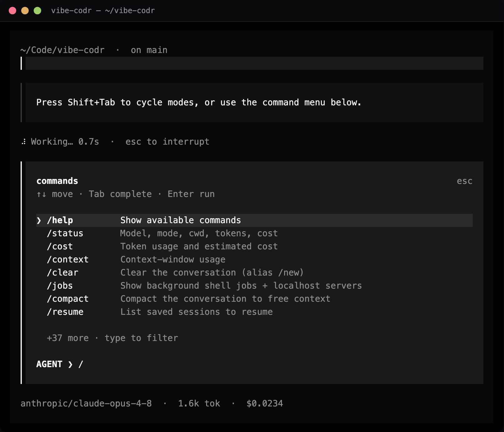
Task: Click the spinner icon beside Working
Action: point(24,142)
